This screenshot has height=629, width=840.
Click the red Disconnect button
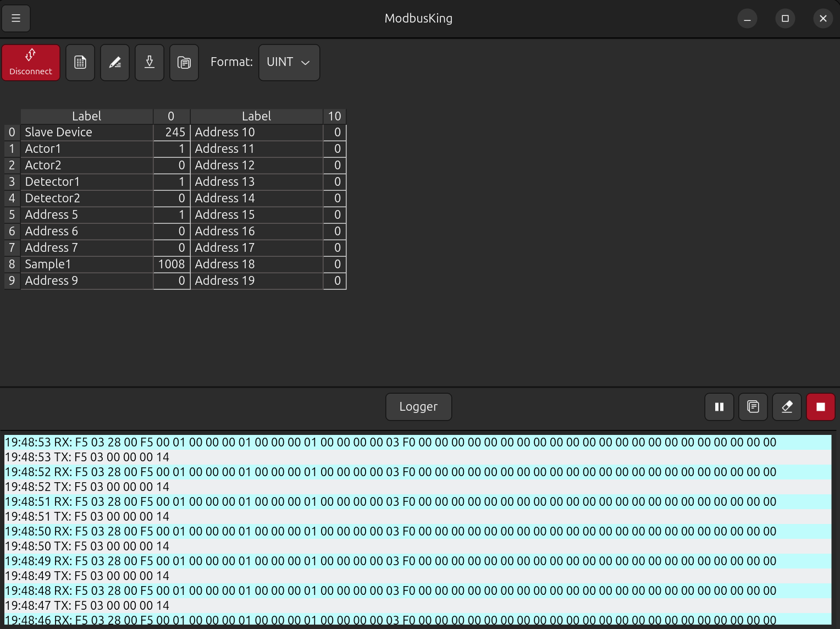pyautogui.click(x=31, y=63)
